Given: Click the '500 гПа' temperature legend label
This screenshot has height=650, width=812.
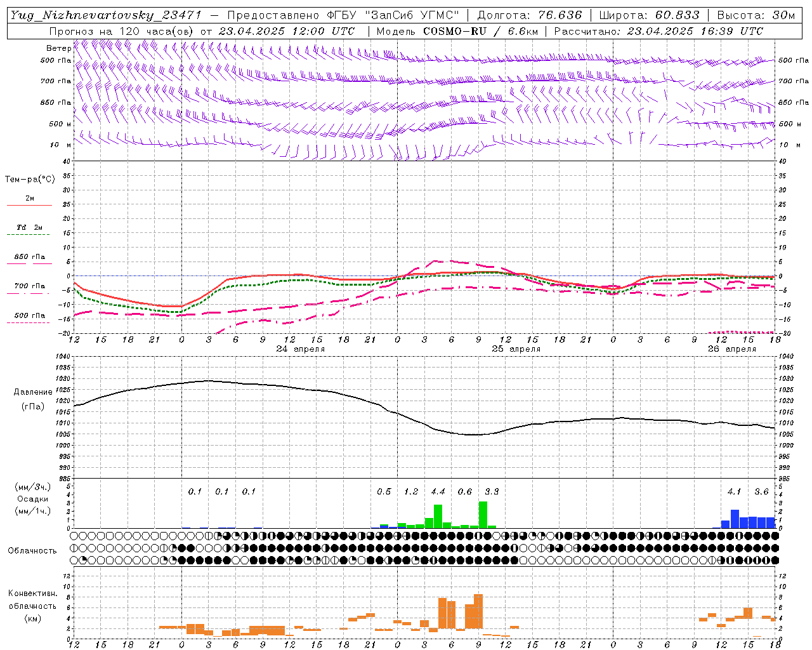Looking at the screenshot, I should [29, 315].
